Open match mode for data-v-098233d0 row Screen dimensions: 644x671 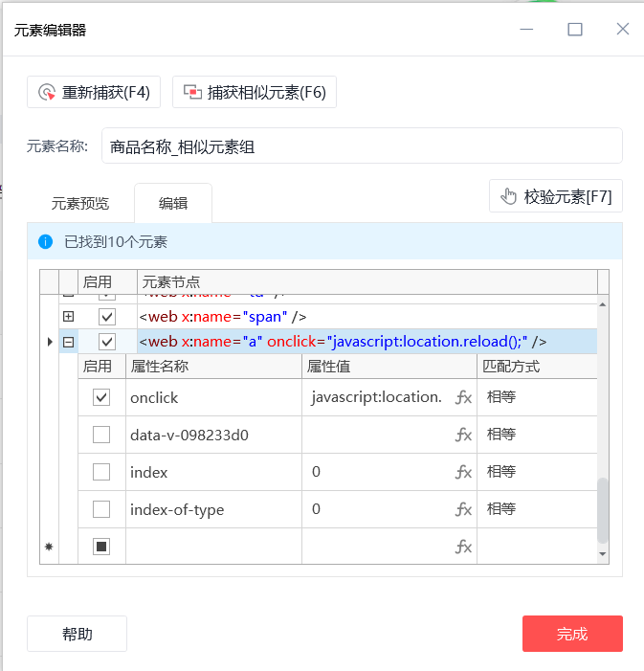point(537,435)
